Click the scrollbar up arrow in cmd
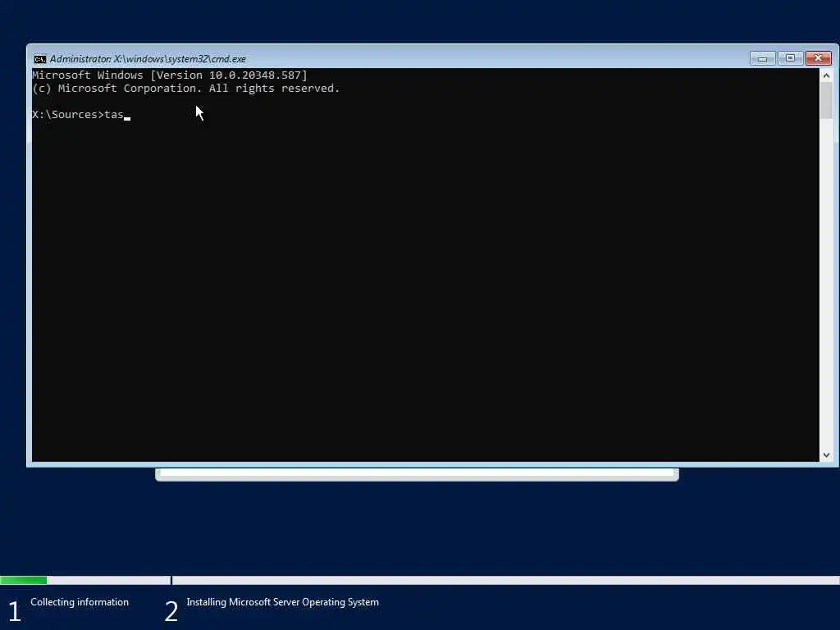840x630 pixels. (x=826, y=76)
